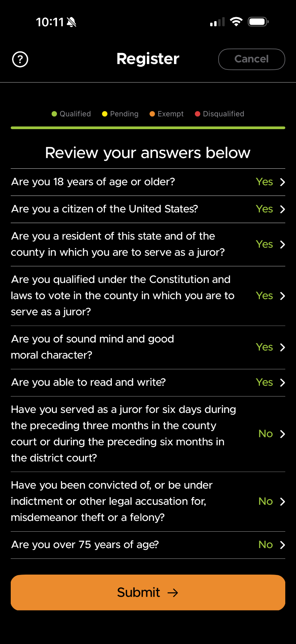Select the 'Are you over 75' question text

pyautogui.click(x=85, y=545)
